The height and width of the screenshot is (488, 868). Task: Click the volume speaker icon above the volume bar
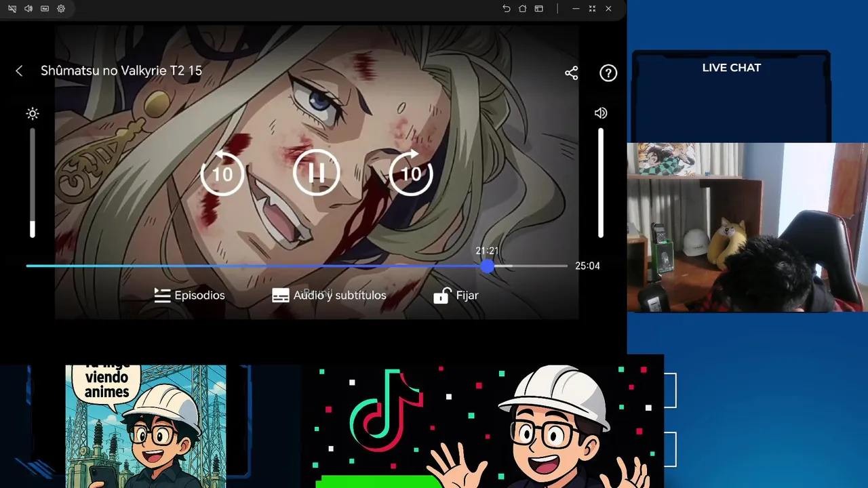601,113
